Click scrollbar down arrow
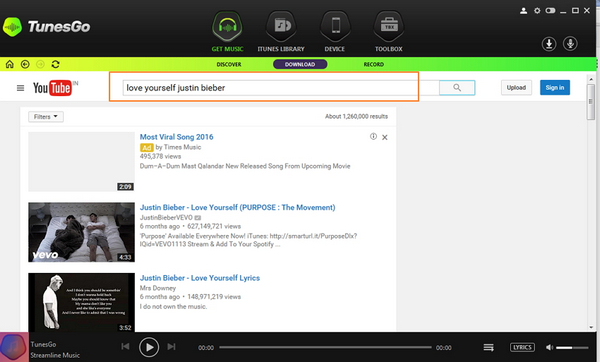Image resolution: width=600 pixels, height=362 pixels. click(x=591, y=327)
